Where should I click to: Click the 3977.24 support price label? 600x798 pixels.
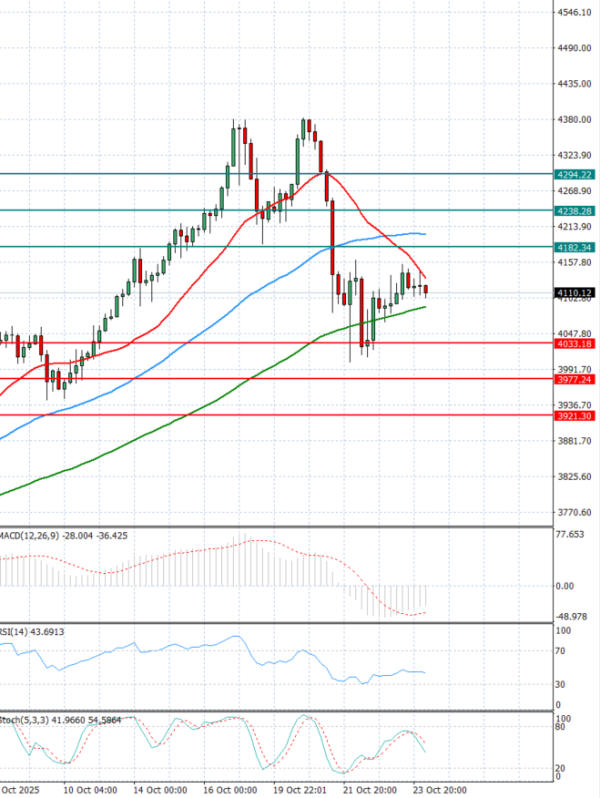click(574, 380)
